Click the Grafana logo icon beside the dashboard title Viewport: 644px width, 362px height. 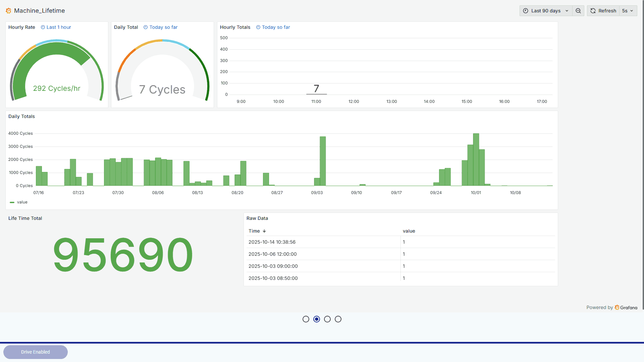[x=8, y=11]
